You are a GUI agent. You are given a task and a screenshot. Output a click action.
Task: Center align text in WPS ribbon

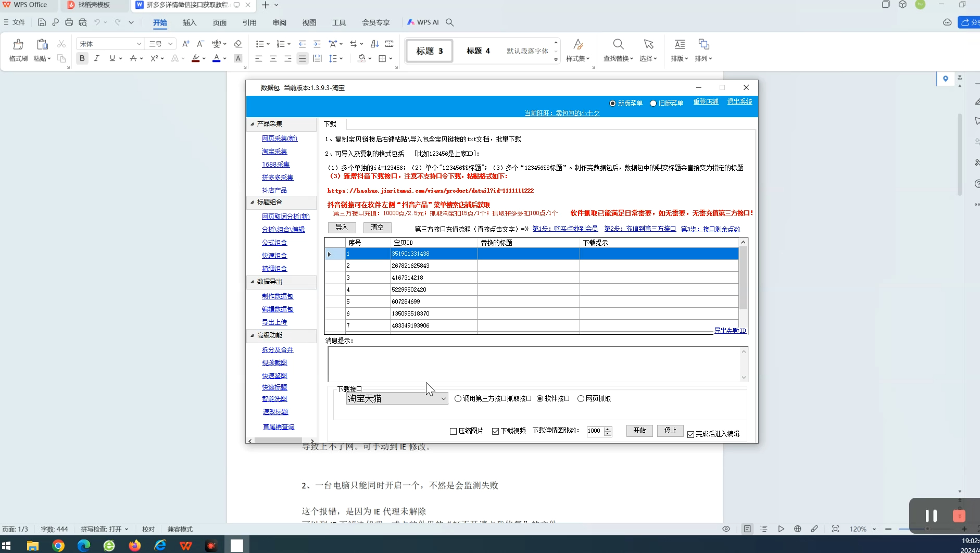273,58
